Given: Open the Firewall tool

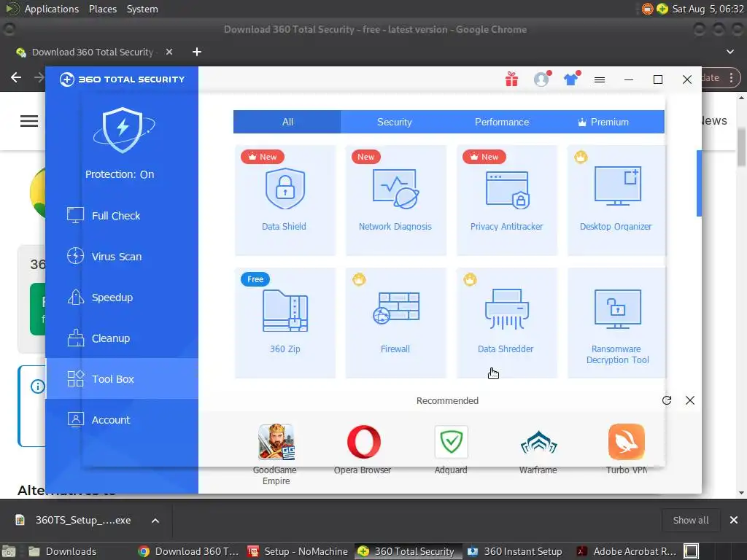Looking at the screenshot, I should [x=396, y=323].
